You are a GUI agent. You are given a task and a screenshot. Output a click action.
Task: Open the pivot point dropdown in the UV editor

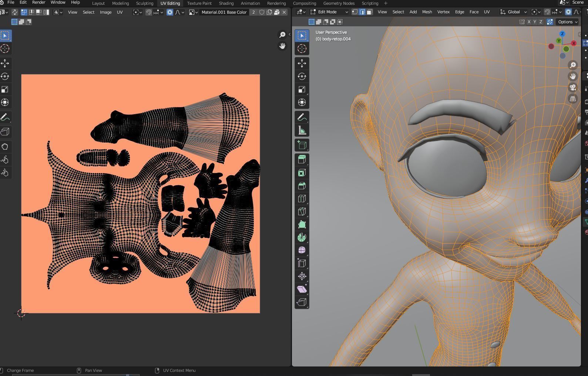point(138,12)
